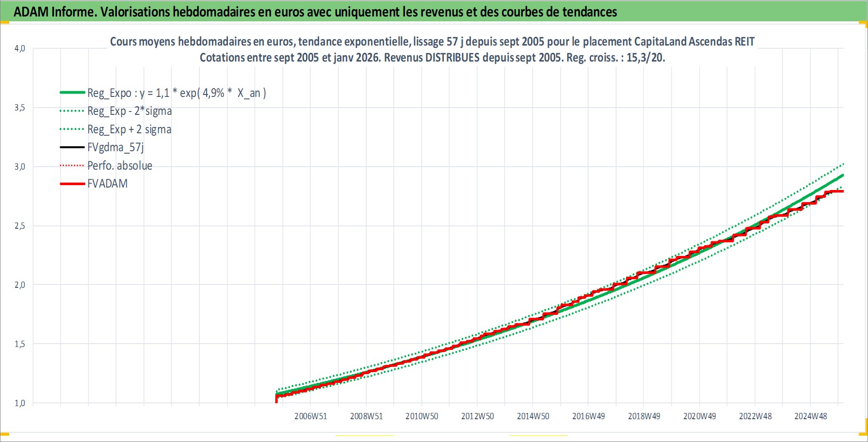Image resolution: width=868 pixels, height=442 pixels.
Task: Click the 2016W49 x-axis label
Action: coord(589,416)
